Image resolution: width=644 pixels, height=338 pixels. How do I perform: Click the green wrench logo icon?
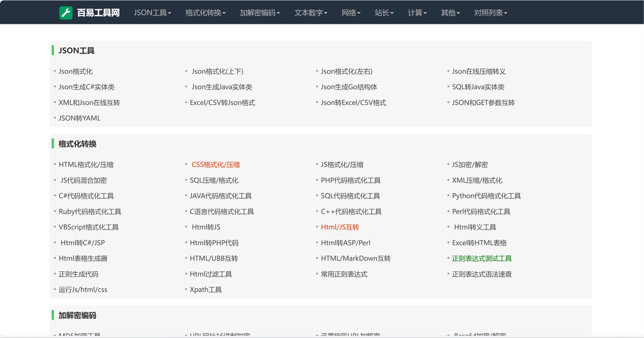(66, 13)
